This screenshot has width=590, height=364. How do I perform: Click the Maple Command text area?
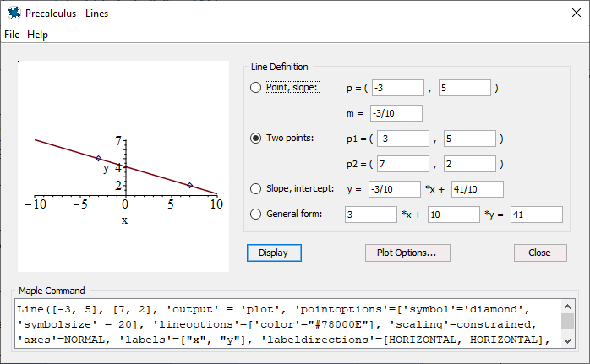[x=288, y=324]
